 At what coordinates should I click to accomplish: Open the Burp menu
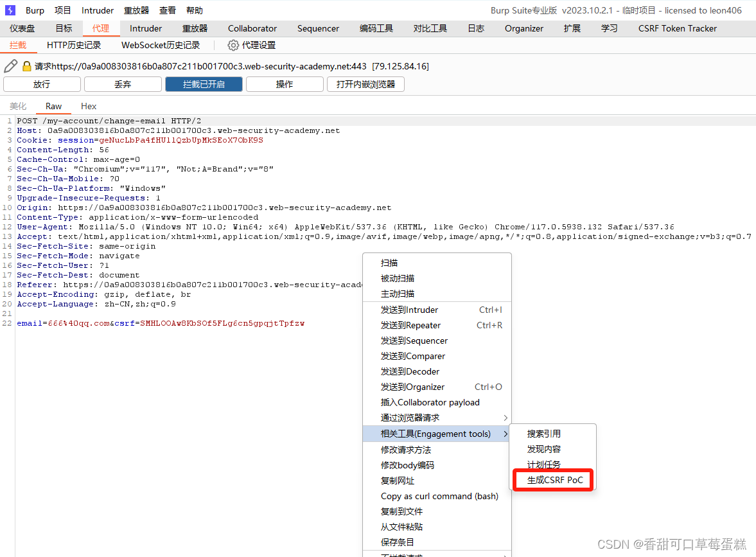pyautogui.click(x=35, y=10)
